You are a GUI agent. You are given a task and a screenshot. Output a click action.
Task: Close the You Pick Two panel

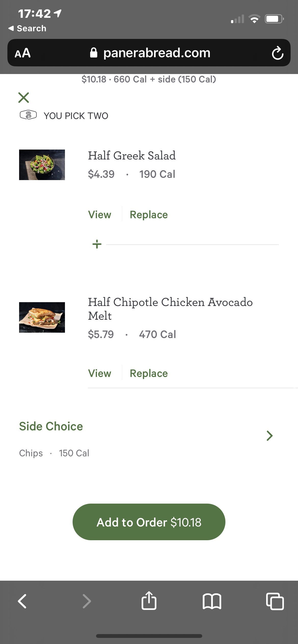pyautogui.click(x=24, y=98)
